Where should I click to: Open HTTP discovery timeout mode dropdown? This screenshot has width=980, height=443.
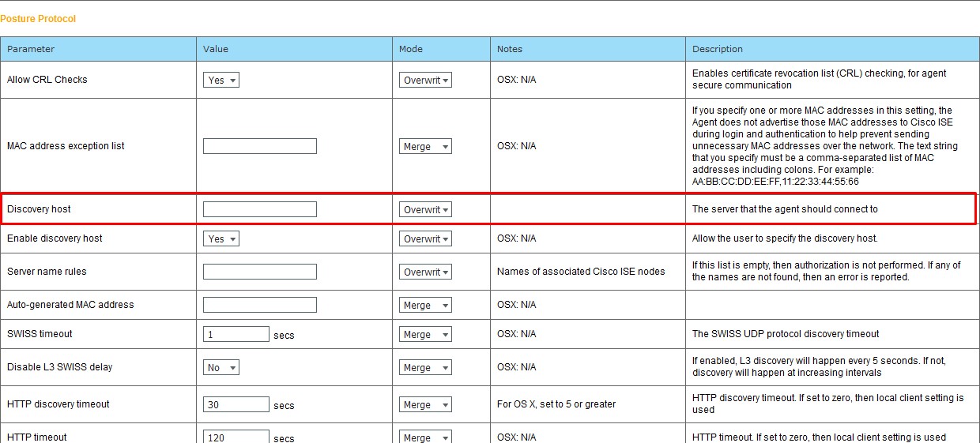point(425,404)
